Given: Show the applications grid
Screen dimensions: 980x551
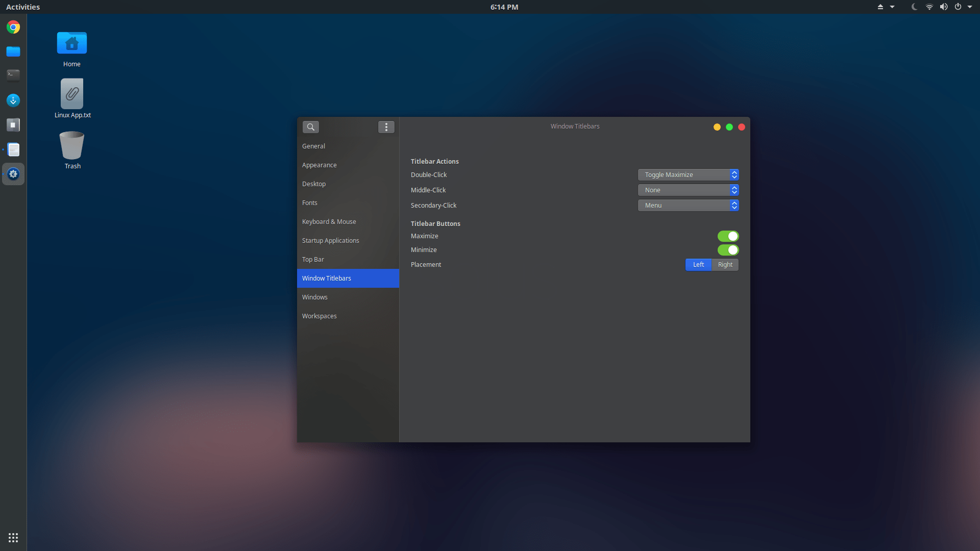Looking at the screenshot, I should (x=13, y=538).
